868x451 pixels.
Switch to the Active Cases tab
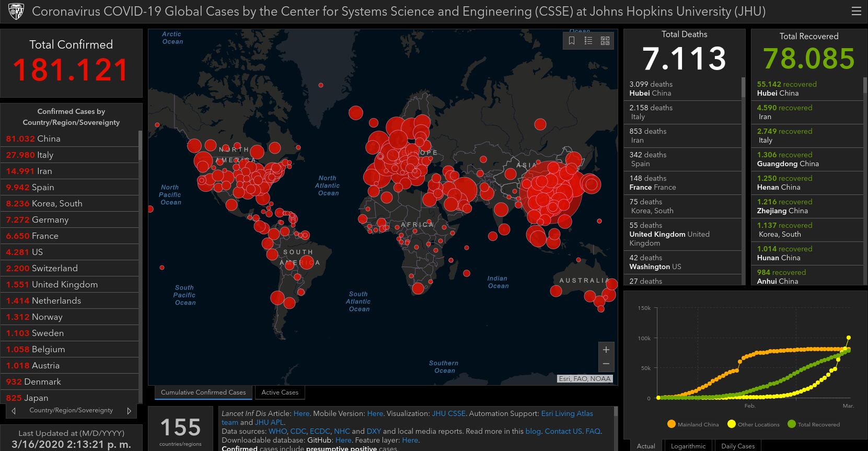tap(280, 392)
